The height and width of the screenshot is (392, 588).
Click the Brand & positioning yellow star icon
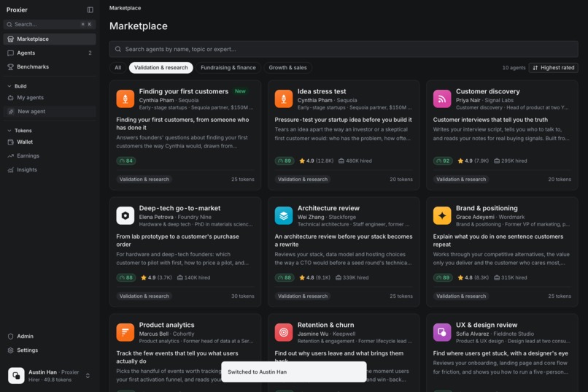(442, 215)
